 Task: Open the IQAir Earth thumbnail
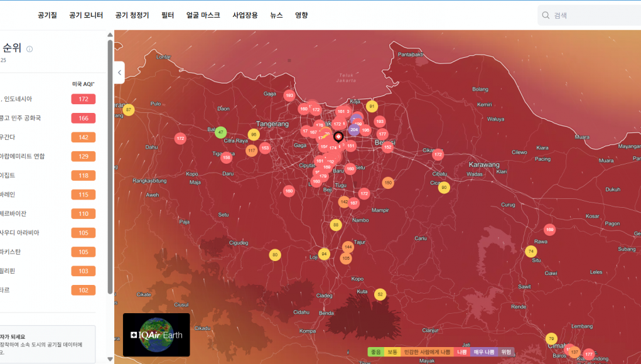(156, 335)
